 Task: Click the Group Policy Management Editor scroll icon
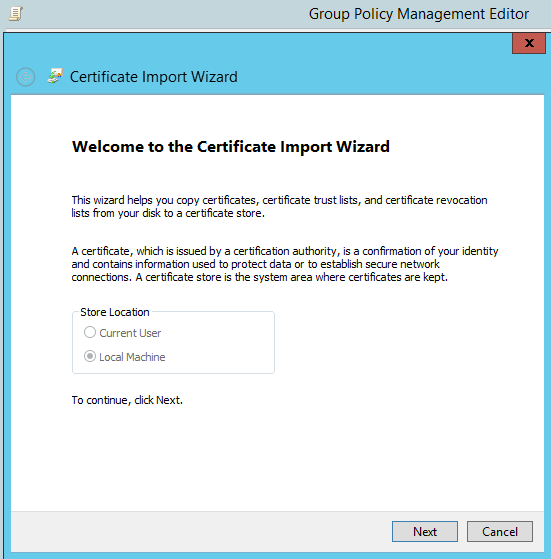(x=16, y=14)
